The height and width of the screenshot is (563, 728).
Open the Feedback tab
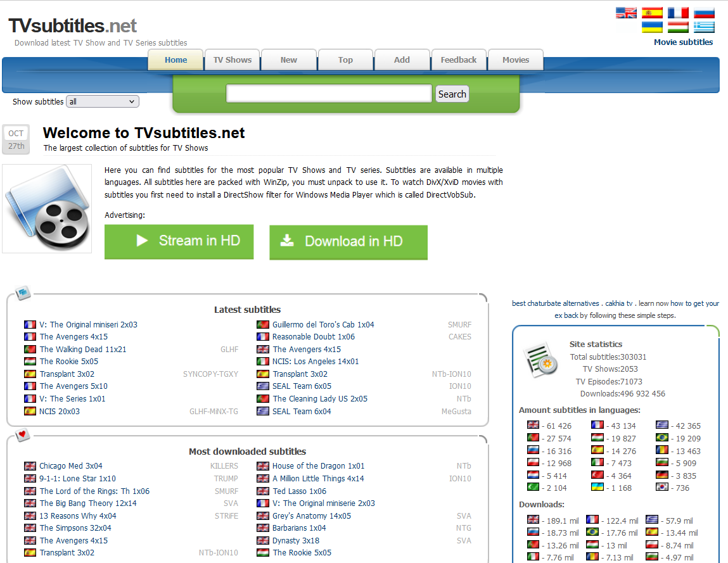point(459,60)
